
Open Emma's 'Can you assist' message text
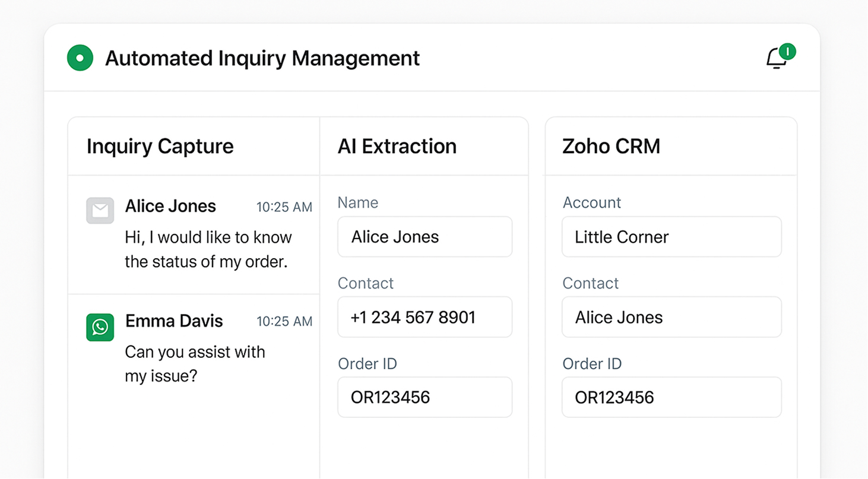point(195,364)
